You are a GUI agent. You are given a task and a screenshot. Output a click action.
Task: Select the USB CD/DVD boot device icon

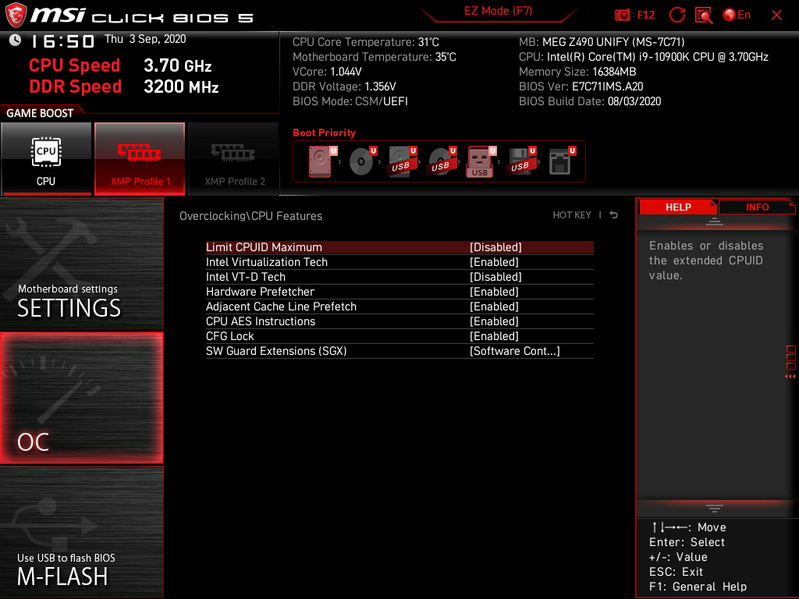442,162
